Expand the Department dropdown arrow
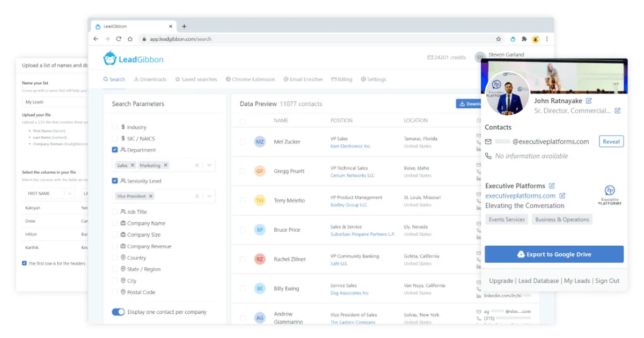644x338 pixels. pyautogui.click(x=209, y=165)
